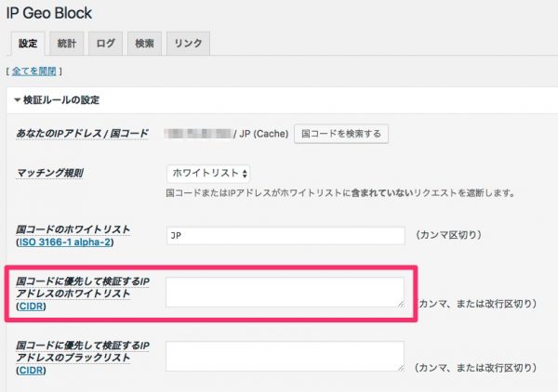The image size is (558, 392).
Task: Click the マッチング規則 label
Action: pyautogui.click(x=50, y=174)
